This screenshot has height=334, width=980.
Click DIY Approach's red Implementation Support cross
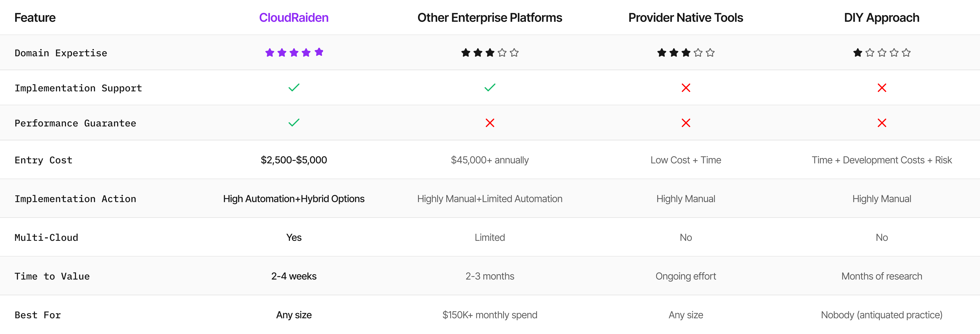point(881,88)
